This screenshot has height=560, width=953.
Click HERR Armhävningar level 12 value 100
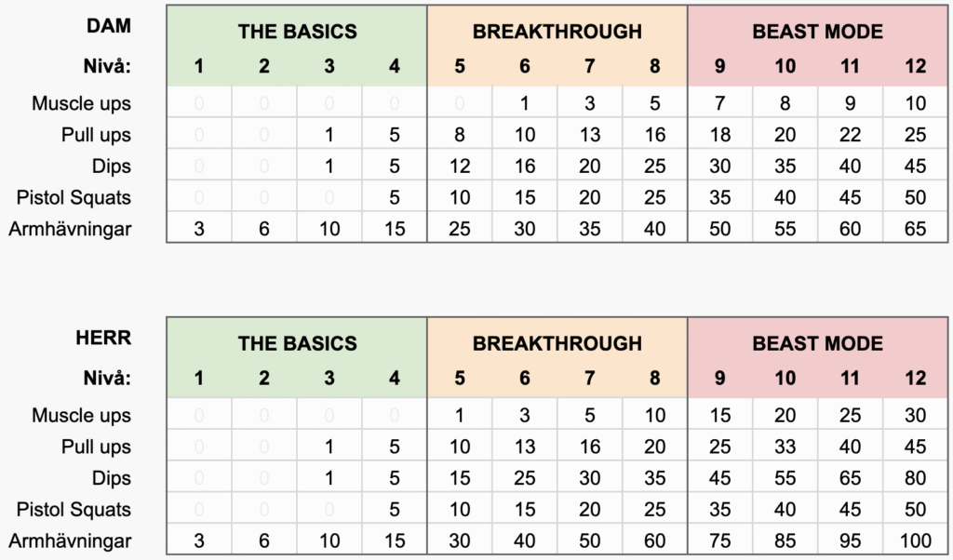point(915,541)
